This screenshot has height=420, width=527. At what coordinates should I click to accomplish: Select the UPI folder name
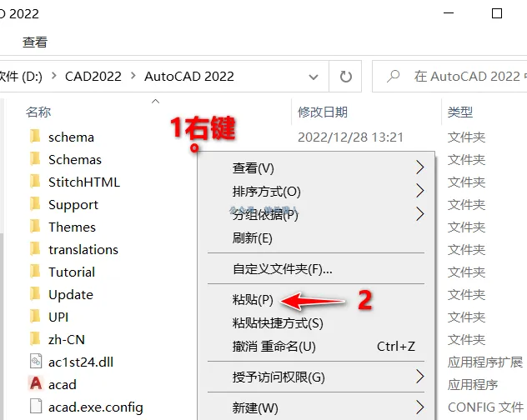[58, 317]
